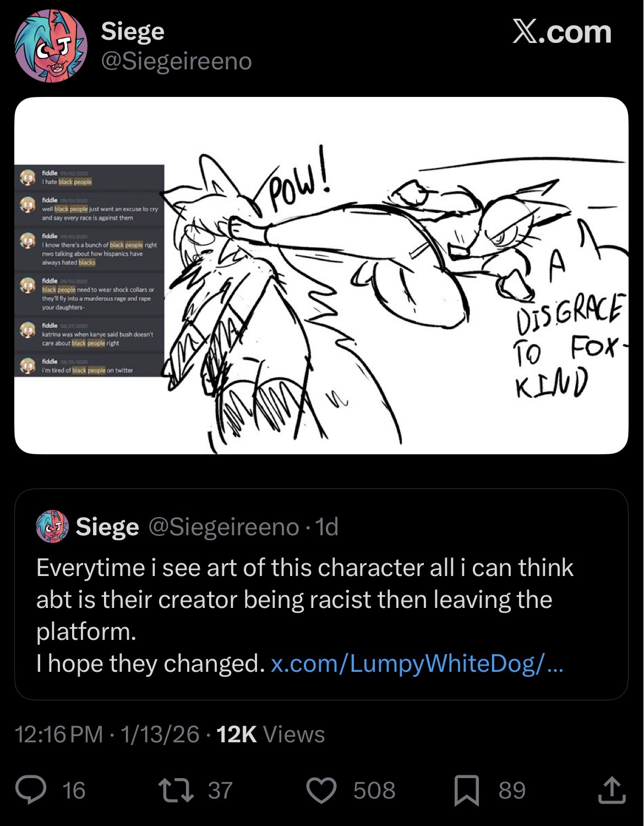This screenshot has height=826, width=644.
Task: Open the small avatar in quoted post
Action: click(x=52, y=526)
